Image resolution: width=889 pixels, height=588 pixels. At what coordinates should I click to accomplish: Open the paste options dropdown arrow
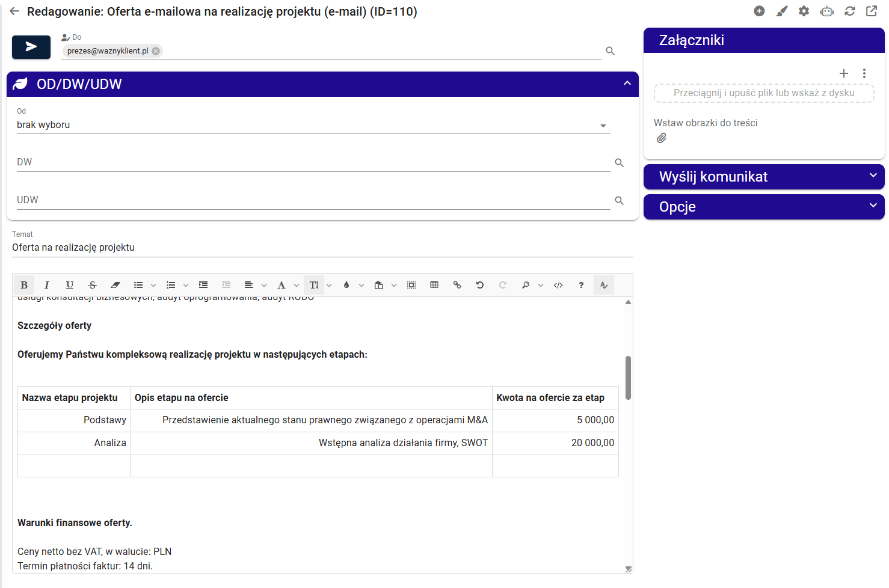(x=394, y=286)
